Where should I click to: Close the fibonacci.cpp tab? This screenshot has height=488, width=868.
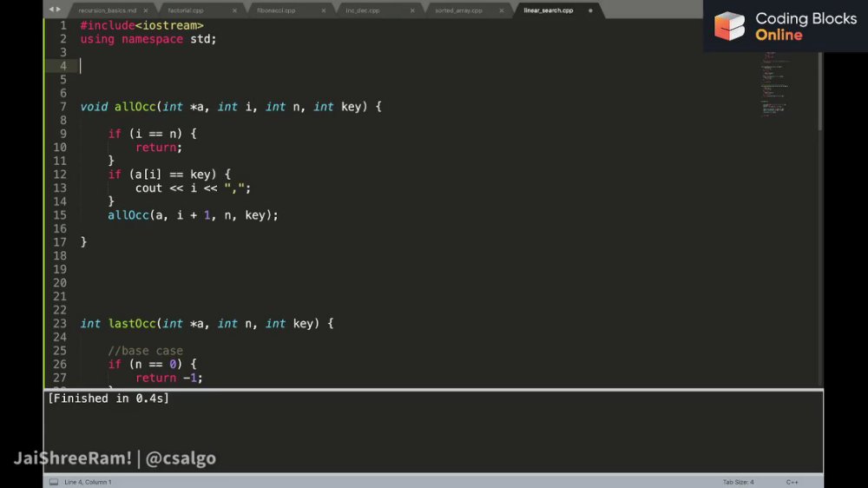point(324,10)
